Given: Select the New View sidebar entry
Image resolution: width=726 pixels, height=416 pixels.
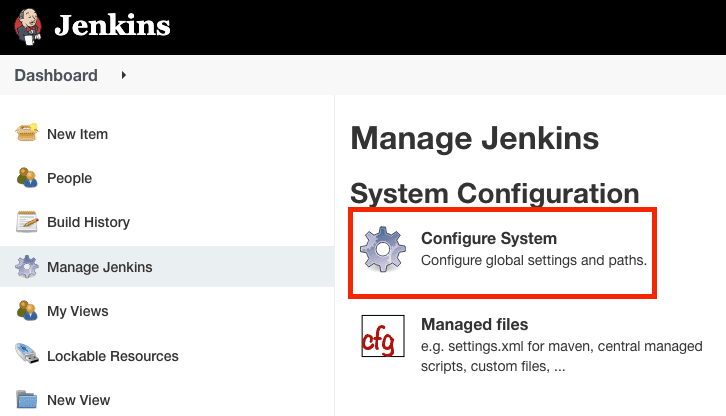Looking at the screenshot, I should pyautogui.click(x=79, y=400).
